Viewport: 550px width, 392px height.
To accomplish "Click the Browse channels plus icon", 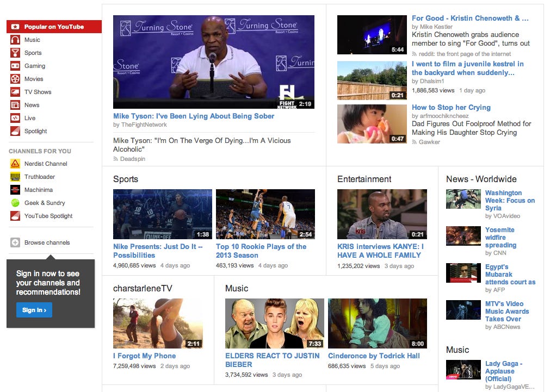I will tap(15, 242).
